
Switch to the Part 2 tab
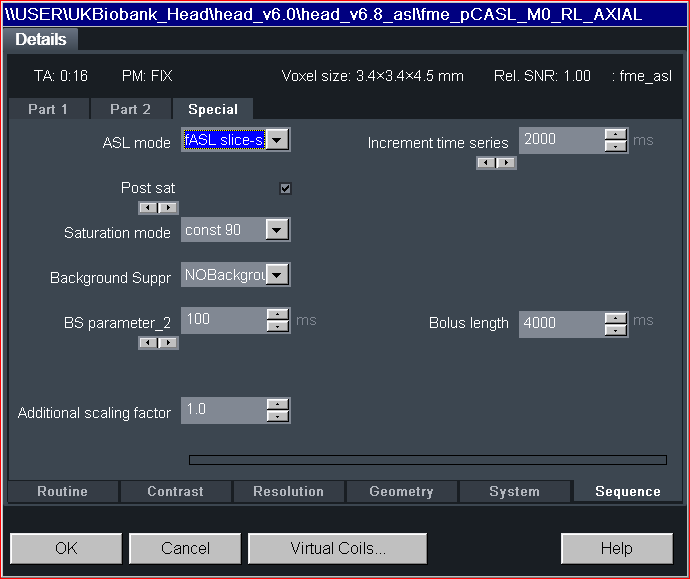[130, 109]
